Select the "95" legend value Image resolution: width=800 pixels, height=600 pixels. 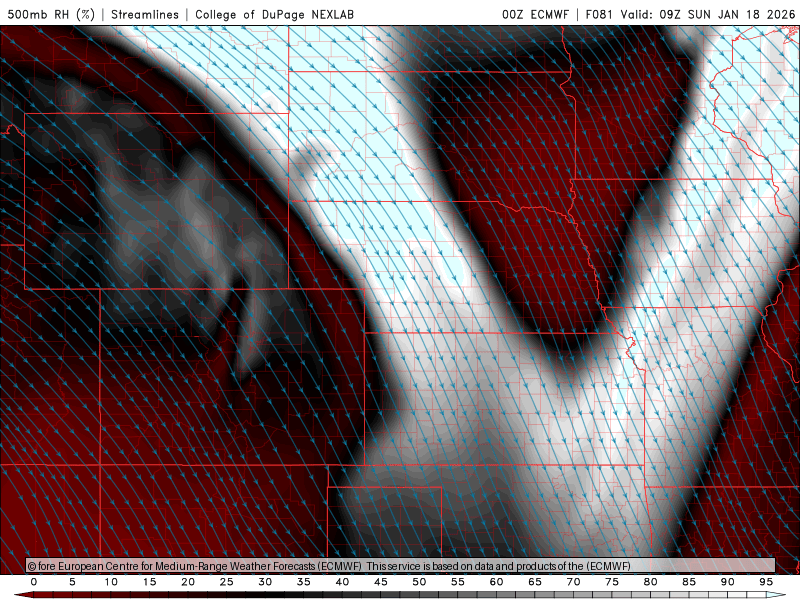(766, 582)
